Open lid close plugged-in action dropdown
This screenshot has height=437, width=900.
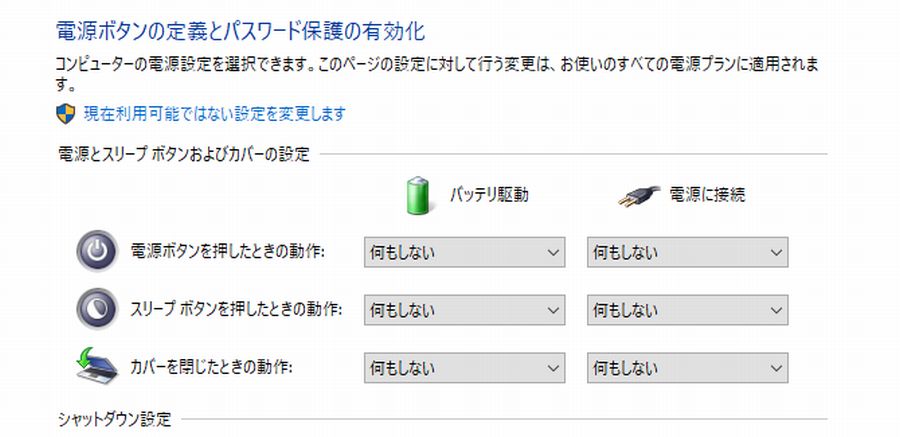687,368
